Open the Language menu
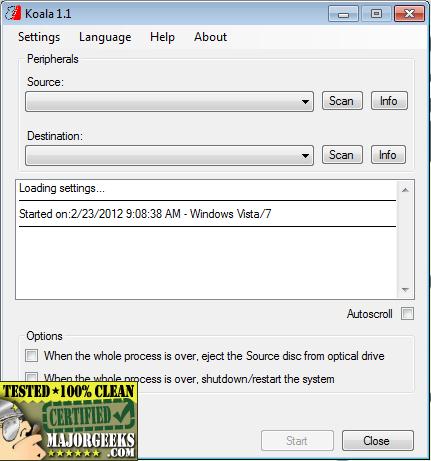 105,37
